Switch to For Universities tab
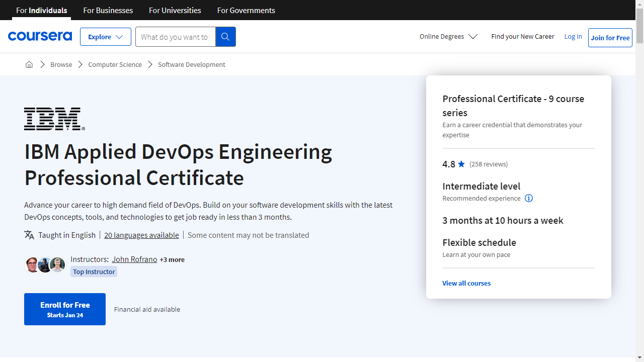 pos(175,10)
